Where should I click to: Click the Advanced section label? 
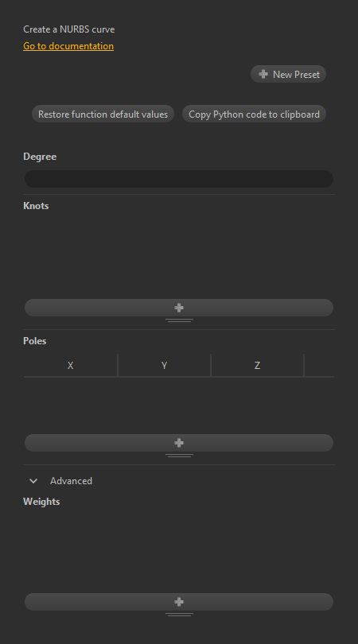(x=71, y=481)
